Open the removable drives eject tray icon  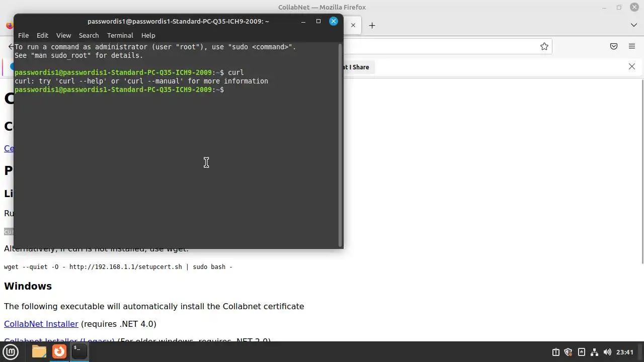(581, 352)
